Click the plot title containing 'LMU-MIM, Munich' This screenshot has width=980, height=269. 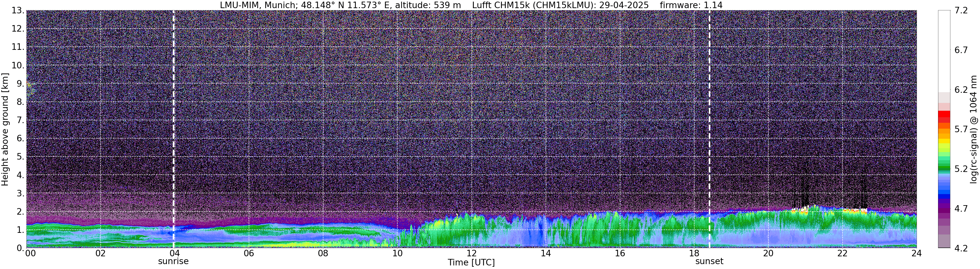pos(471,5)
